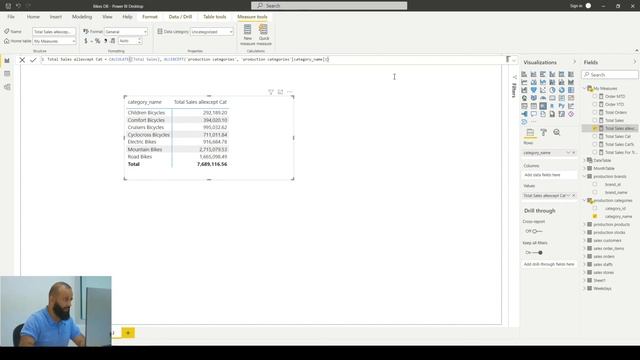The width and height of the screenshot is (640, 360).
Task: Uncheck the Total Sales allexcept measure
Action: pyautogui.click(x=595, y=128)
